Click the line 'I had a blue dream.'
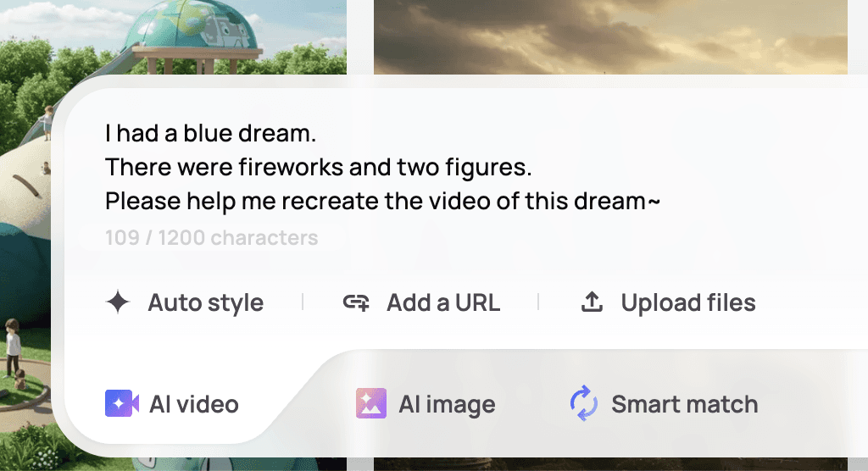This screenshot has width=868, height=471. (x=211, y=133)
